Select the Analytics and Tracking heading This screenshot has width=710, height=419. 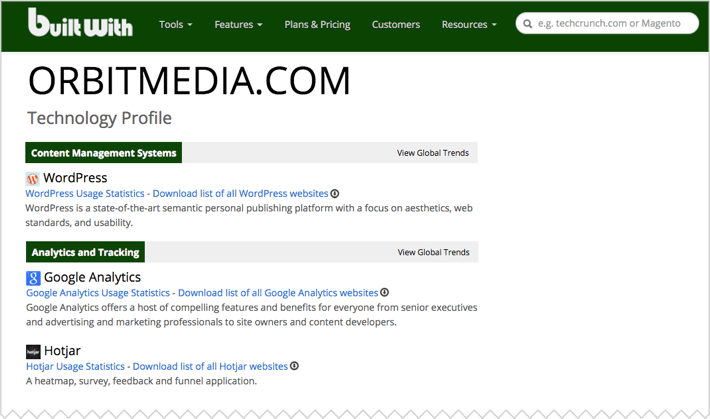[x=85, y=252]
